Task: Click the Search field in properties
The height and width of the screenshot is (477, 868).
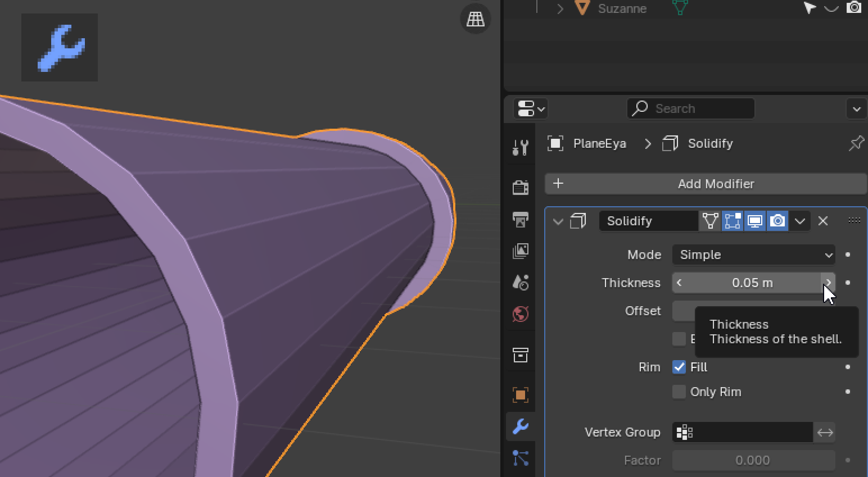Action: point(691,108)
